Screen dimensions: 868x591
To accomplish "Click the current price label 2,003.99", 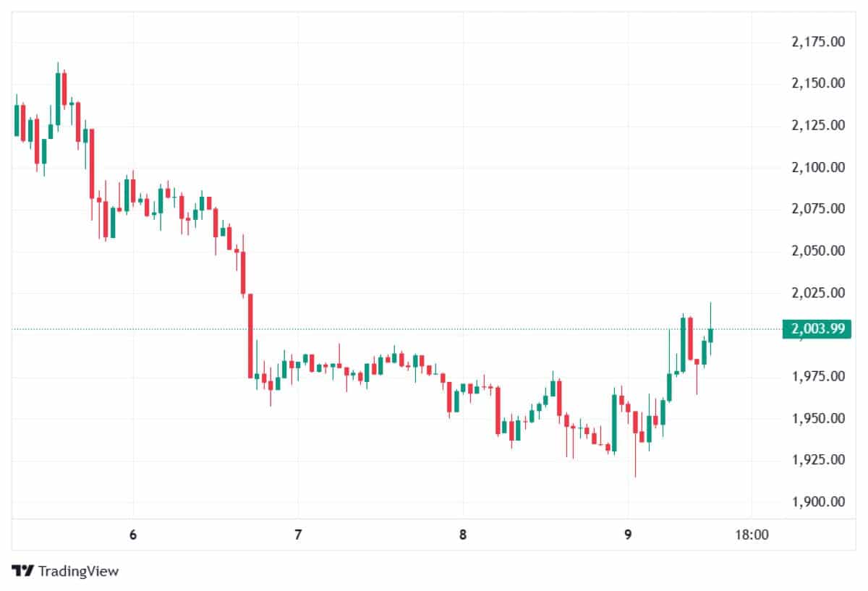I will (818, 329).
